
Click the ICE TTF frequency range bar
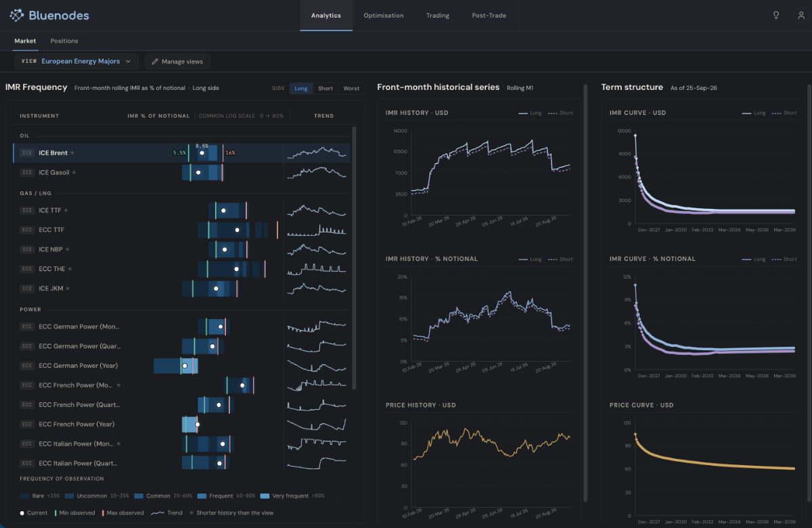228,210
